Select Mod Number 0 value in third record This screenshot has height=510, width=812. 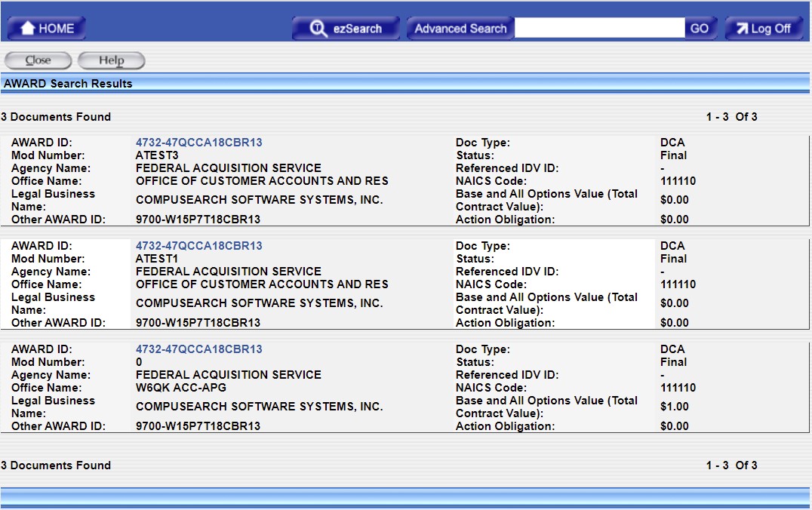(x=139, y=362)
